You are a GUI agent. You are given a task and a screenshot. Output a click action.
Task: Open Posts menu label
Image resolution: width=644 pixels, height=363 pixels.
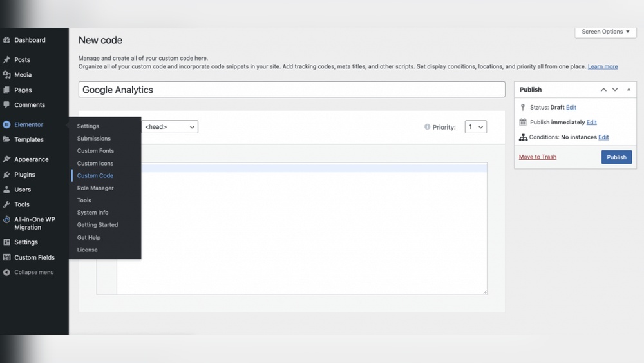point(22,59)
